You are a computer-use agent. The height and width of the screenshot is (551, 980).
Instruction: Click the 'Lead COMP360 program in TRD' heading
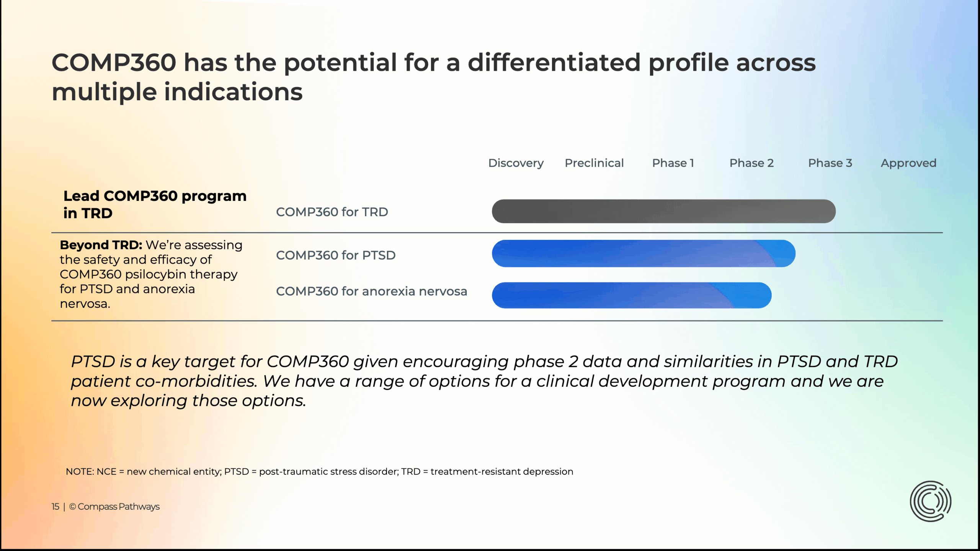155,204
